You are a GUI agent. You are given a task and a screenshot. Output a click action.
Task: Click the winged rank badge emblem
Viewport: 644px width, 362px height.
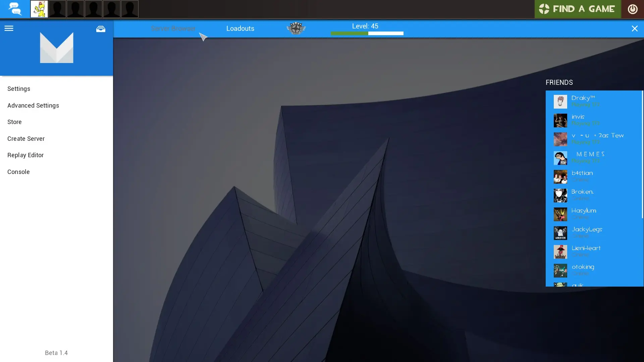point(296,28)
